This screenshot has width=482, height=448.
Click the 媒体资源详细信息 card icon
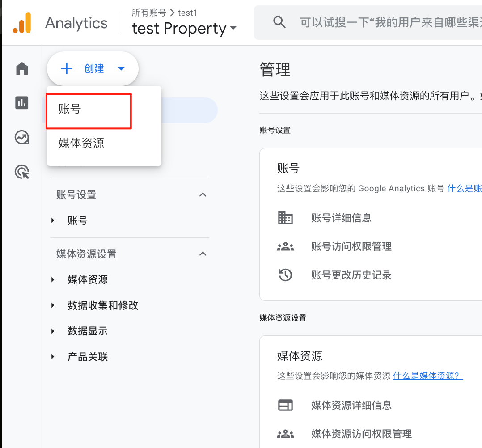pyautogui.click(x=285, y=406)
